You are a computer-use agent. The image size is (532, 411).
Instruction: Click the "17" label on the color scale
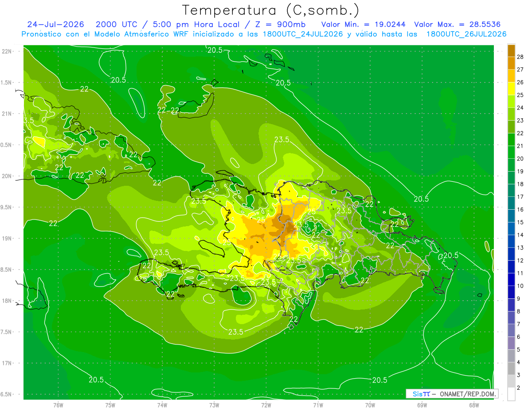point(520,197)
